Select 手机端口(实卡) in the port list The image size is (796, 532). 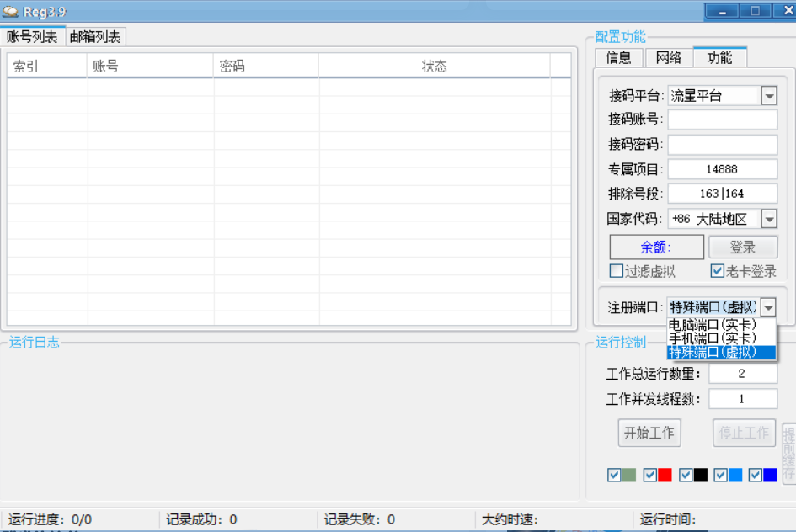(712, 338)
